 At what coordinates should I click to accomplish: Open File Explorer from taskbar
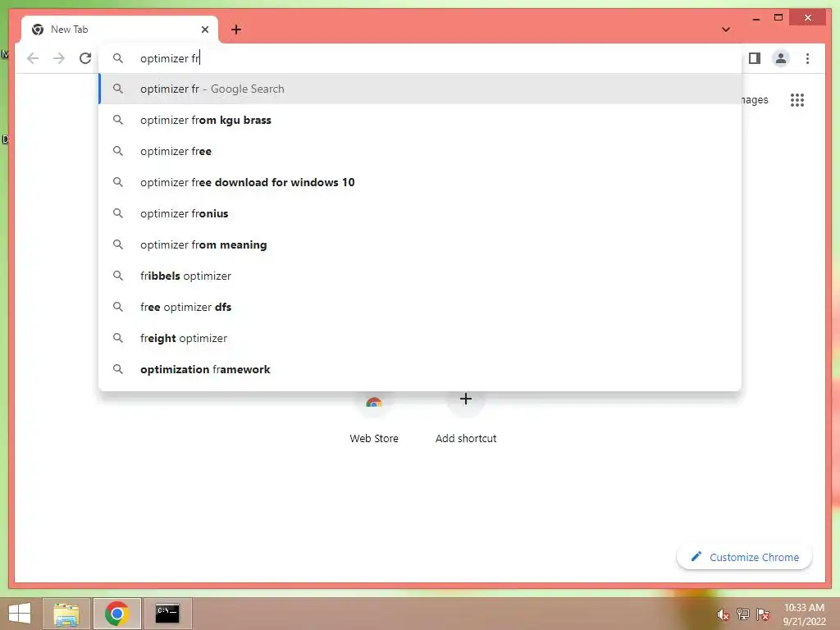[66, 614]
